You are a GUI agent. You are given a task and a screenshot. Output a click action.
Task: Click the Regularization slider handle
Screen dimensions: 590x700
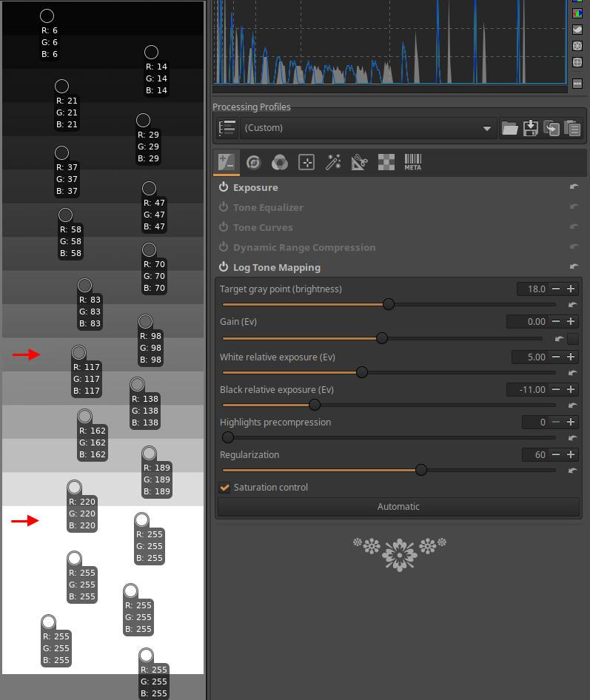[x=421, y=470]
